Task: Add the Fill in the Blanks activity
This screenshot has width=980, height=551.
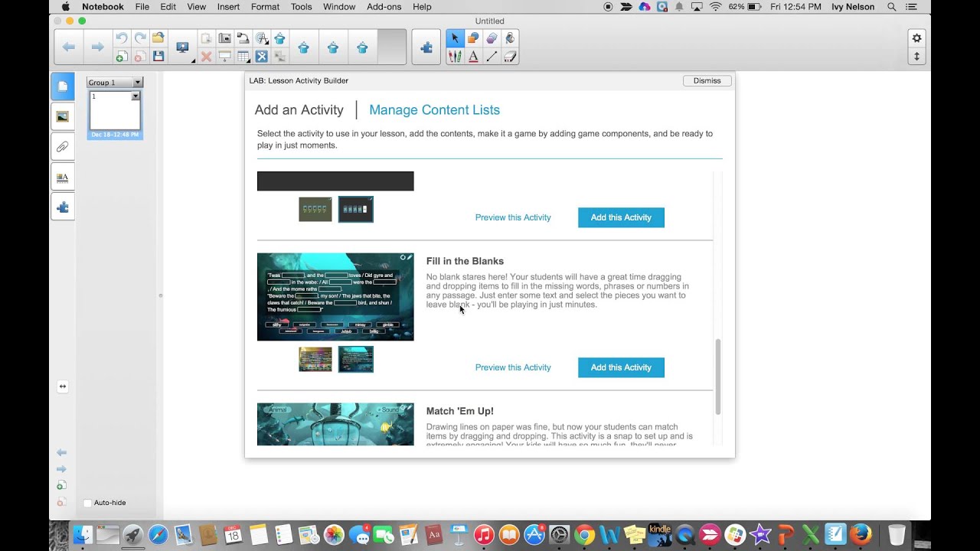Action: click(x=621, y=367)
